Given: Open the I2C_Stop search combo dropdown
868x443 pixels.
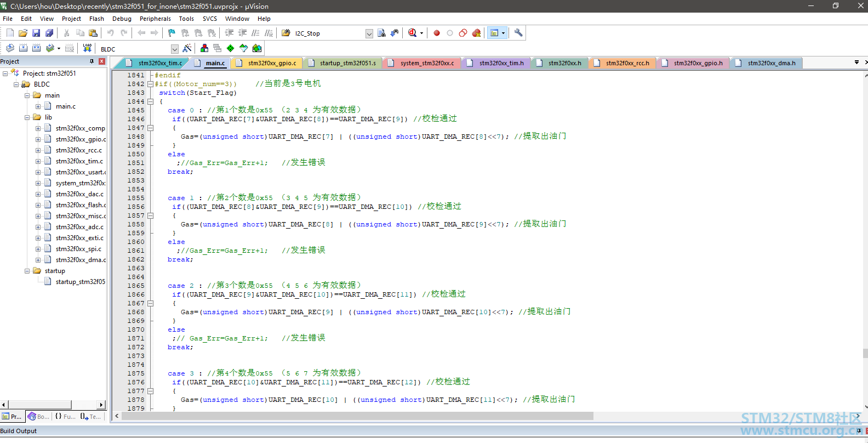Looking at the screenshot, I should (x=369, y=33).
